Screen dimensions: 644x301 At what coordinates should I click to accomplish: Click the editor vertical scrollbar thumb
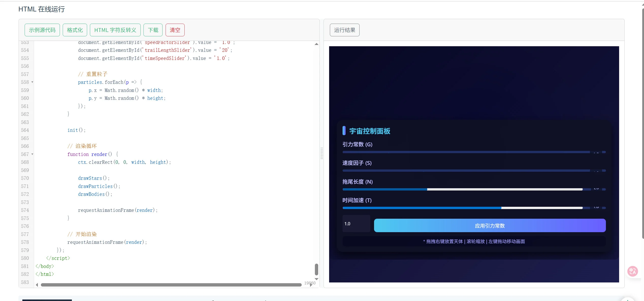[316, 270]
